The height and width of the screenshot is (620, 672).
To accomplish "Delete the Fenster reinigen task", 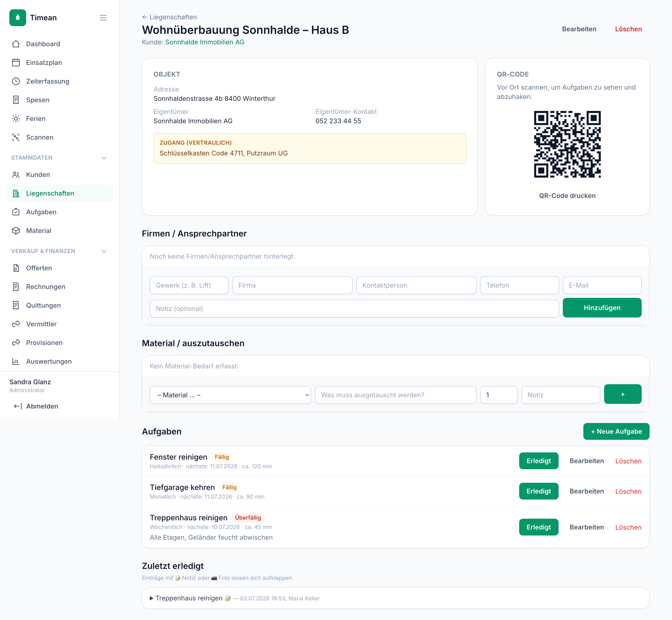I will click(628, 461).
